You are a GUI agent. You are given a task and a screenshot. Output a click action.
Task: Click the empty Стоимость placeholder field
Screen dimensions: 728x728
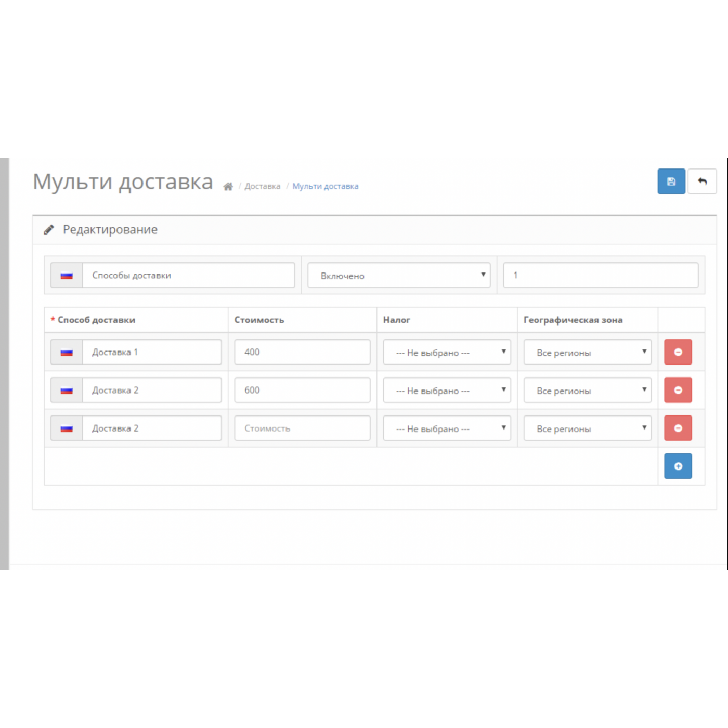[302, 428]
